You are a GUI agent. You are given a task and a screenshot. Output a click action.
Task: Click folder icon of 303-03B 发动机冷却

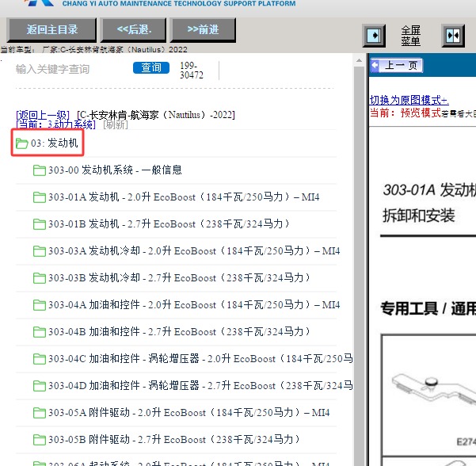40,278
